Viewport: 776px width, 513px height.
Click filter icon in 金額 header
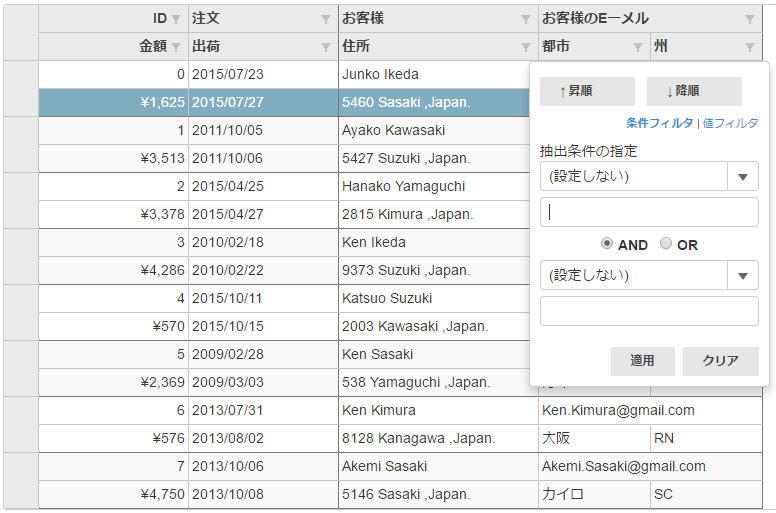tap(176, 47)
